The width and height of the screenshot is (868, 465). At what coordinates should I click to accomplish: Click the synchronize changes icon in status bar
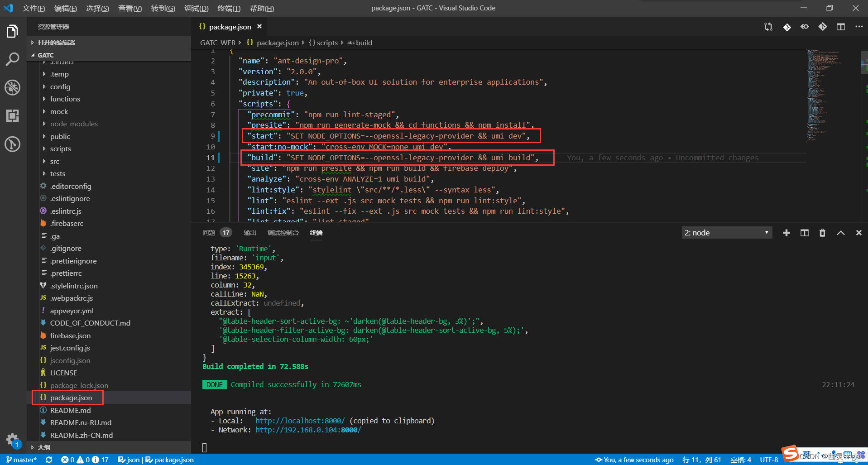pyautogui.click(x=49, y=460)
